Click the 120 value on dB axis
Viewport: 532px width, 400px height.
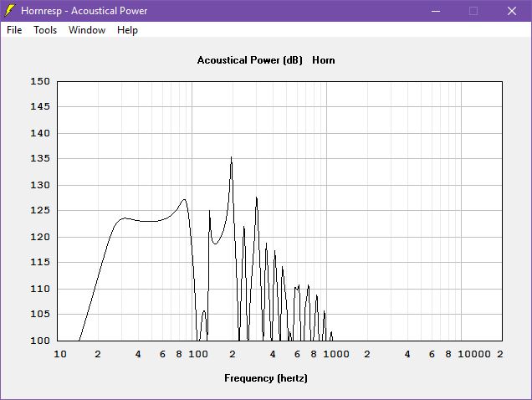click(x=40, y=237)
